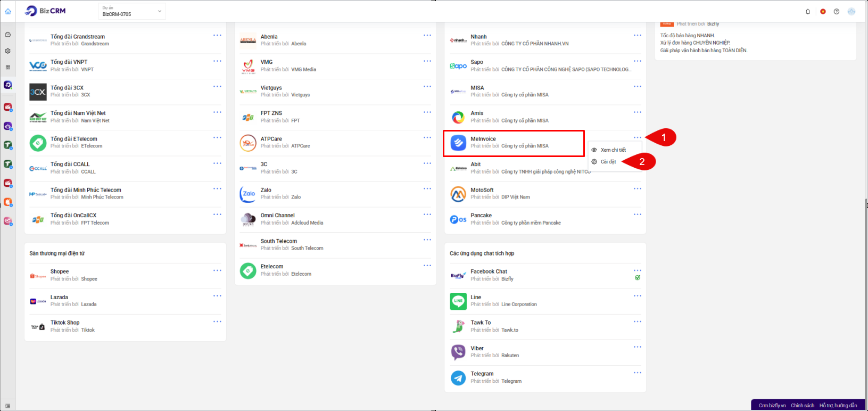The image size is (868, 411).
Task: Click the ETelecom green tag logo
Action: [38, 143]
